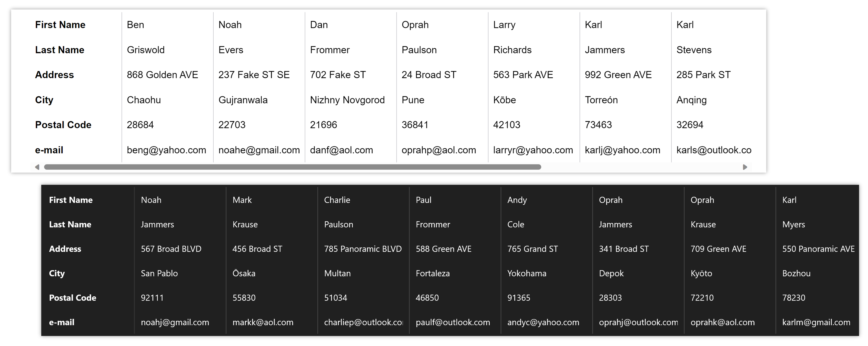The image size is (868, 346).
Task: Click city 'Nizhny Novgorod'
Action: click(347, 100)
